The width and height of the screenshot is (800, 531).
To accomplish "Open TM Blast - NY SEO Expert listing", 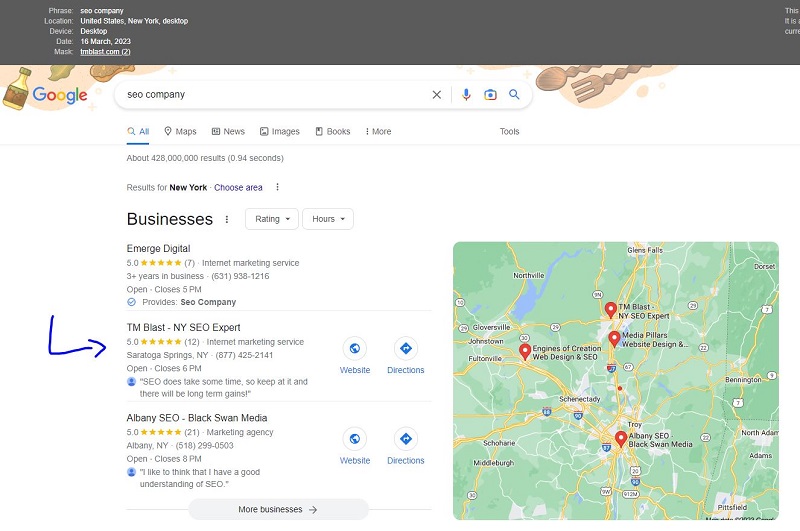I will (x=183, y=327).
